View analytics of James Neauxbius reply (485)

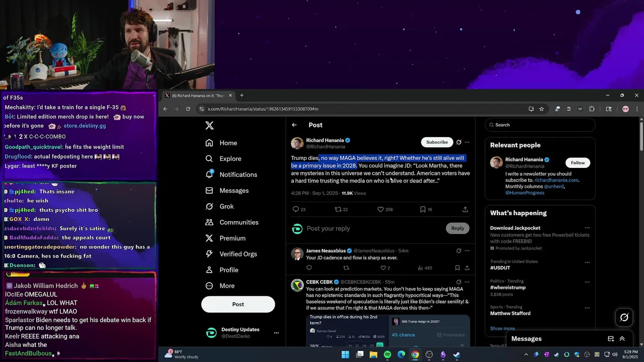point(425,268)
